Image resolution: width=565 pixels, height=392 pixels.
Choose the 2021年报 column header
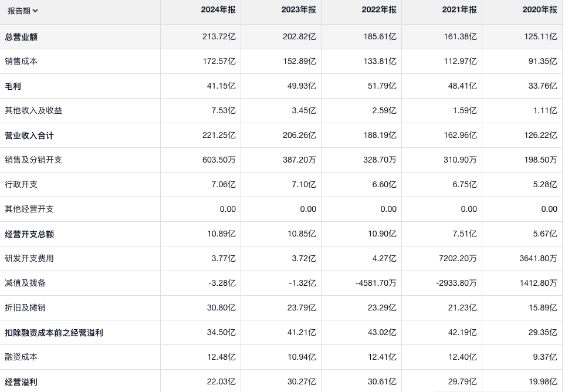[459, 10]
